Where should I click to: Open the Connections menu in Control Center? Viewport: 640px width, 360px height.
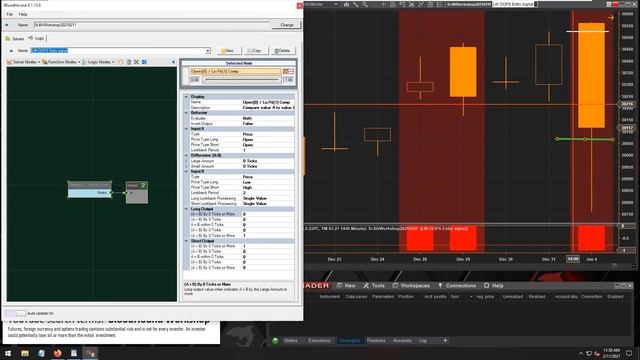tap(457, 286)
